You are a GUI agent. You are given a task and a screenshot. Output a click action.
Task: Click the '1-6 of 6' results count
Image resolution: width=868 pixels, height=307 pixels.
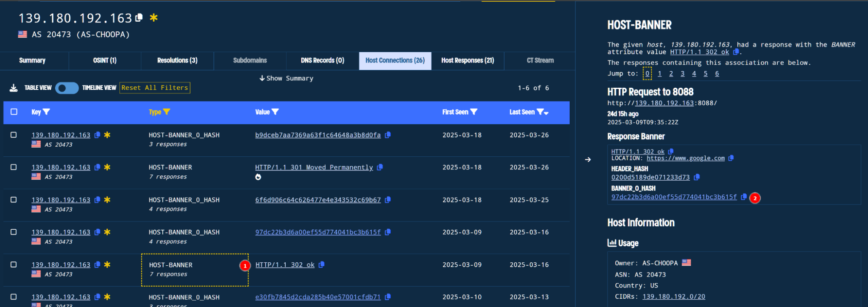click(533, 88)
